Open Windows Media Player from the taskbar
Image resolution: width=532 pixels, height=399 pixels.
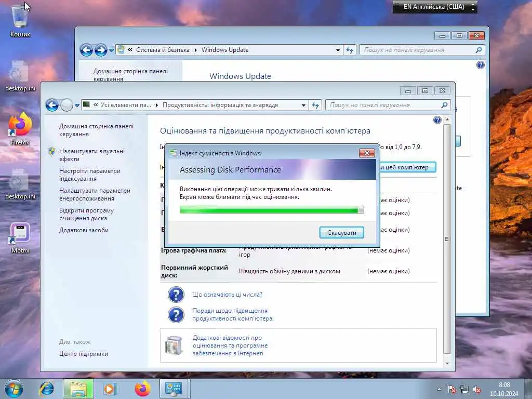coord(109,389)
